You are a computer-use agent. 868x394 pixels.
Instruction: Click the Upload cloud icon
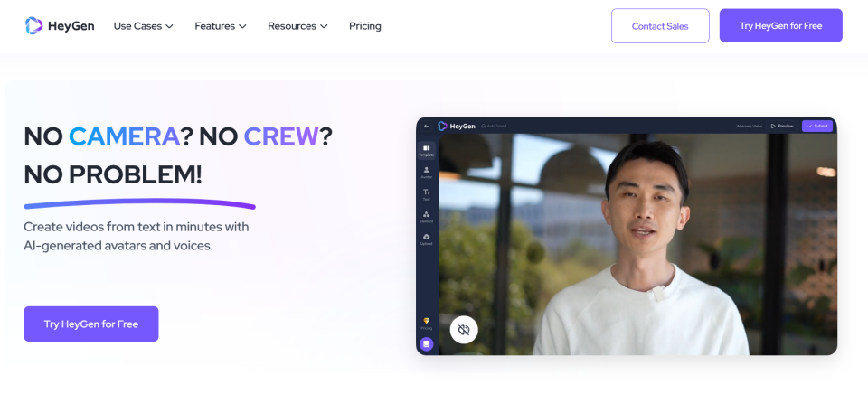coord(426,239)
